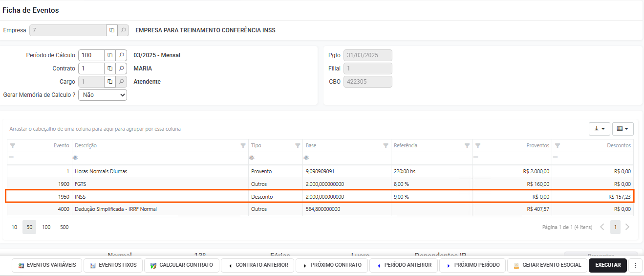Click search icon next to Cargo field

pos(121,82)
